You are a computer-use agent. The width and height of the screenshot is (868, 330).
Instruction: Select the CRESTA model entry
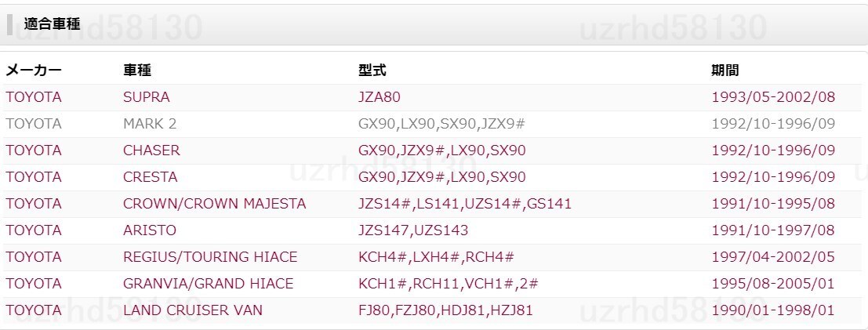[150, 177]
